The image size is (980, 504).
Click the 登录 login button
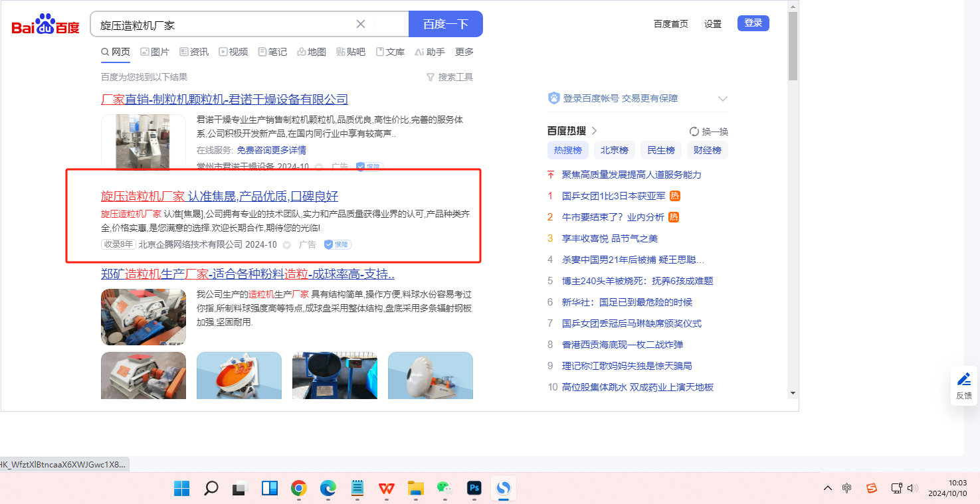pyautogui.click(x=753, y=23)
